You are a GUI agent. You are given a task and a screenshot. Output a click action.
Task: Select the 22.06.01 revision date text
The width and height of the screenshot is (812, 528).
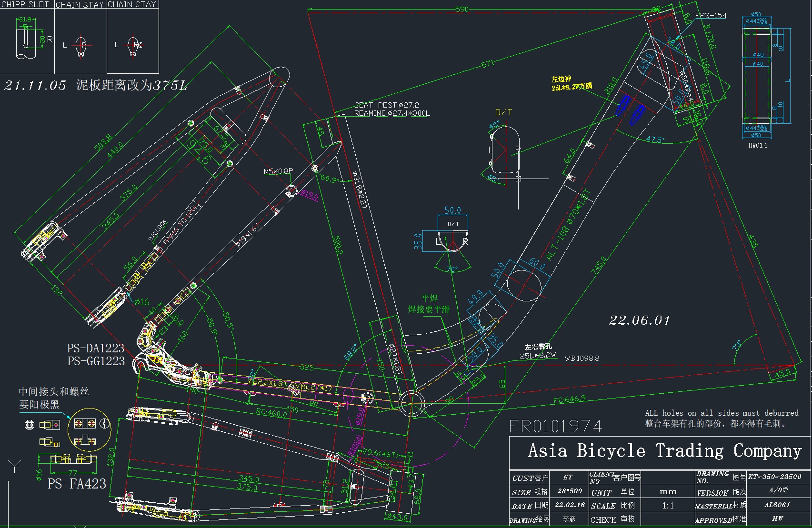pyautogui.click(x=639, y=320)
